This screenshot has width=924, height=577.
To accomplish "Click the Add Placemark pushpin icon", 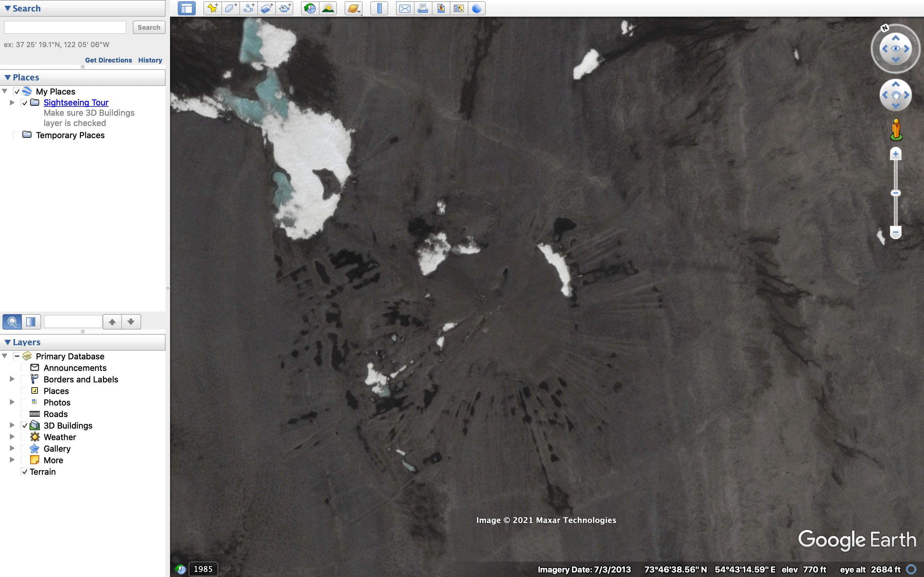I will pos(212,8).
